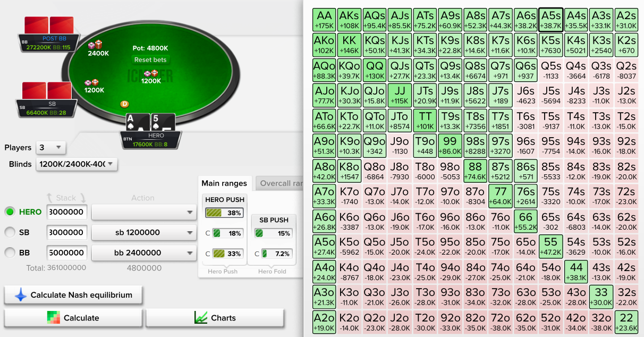Select the BB radio button
This screenshot has height=337, width=644.
(10, 252)
